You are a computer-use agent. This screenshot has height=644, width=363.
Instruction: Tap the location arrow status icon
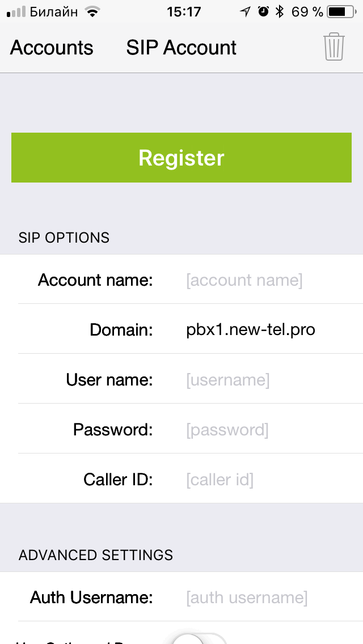pos(245,11)
